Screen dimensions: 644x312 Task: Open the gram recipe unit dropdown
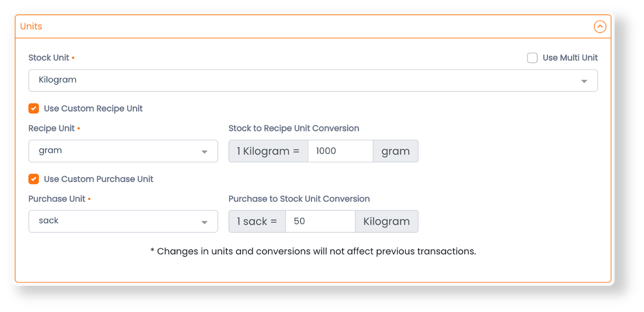(x=123, y=151)
